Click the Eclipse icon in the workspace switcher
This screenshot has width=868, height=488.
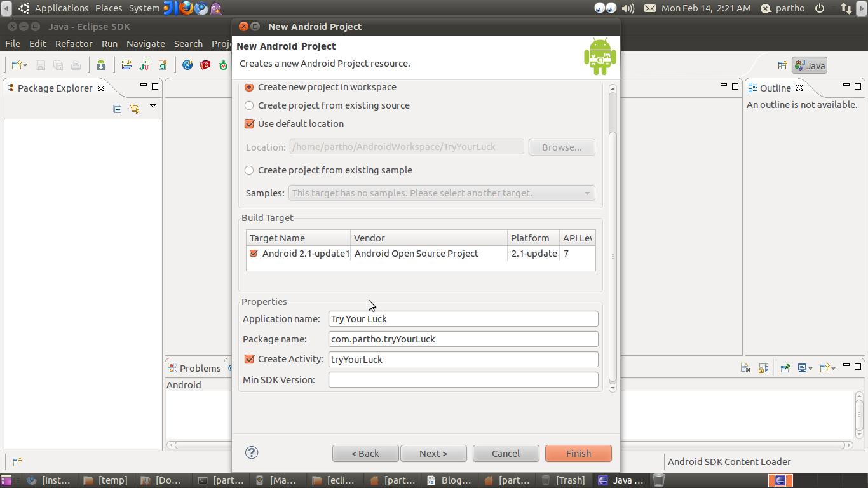[780, 480]
